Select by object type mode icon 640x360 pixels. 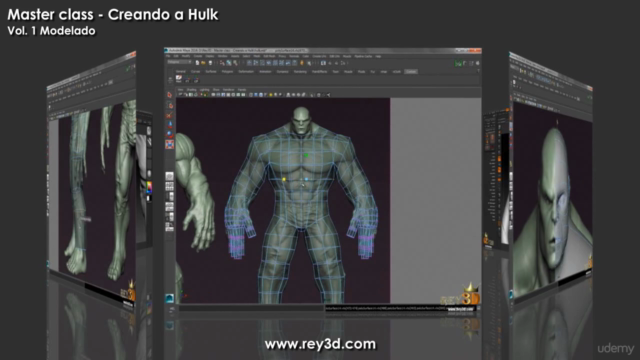pos(229,63)
